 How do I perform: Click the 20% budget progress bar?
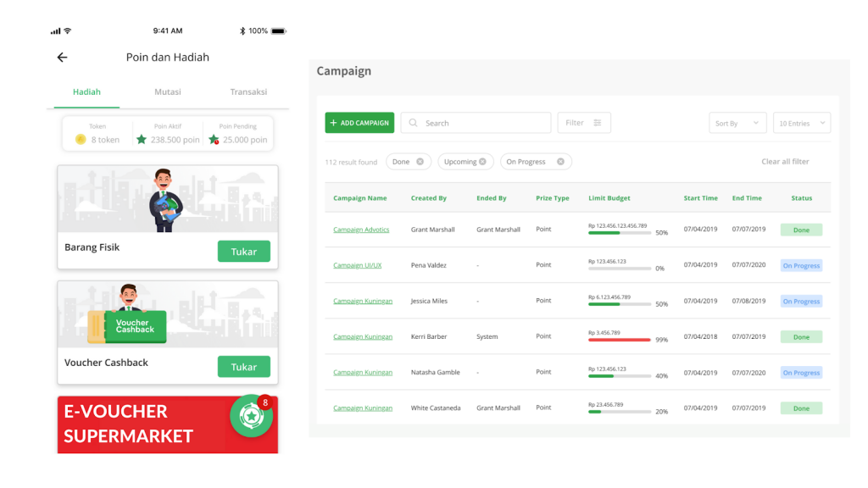620,412
